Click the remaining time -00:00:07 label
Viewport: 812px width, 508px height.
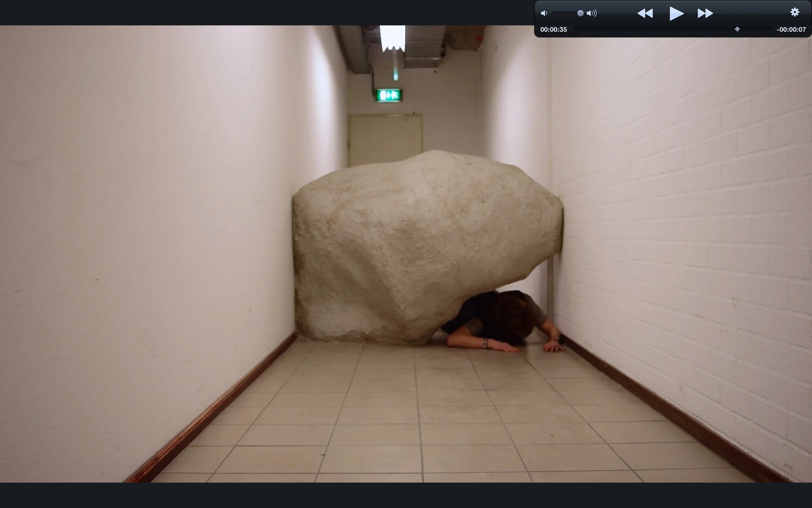pos(791,29)
